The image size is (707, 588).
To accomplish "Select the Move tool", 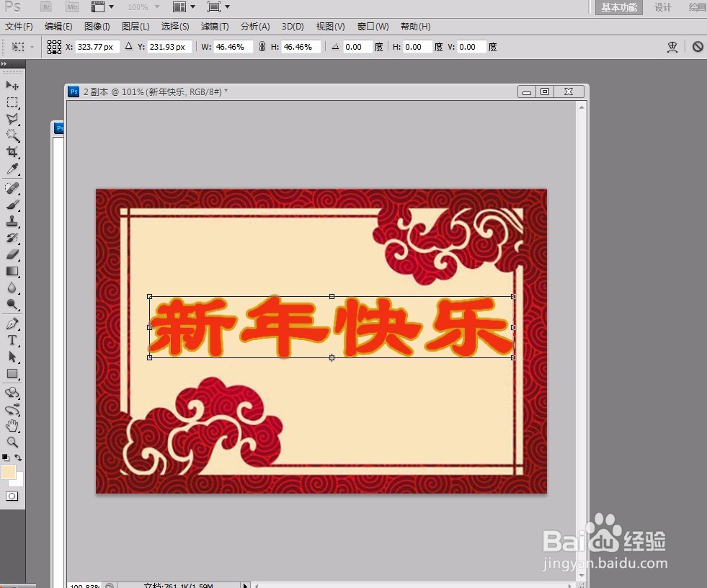I will coord(12,85).
